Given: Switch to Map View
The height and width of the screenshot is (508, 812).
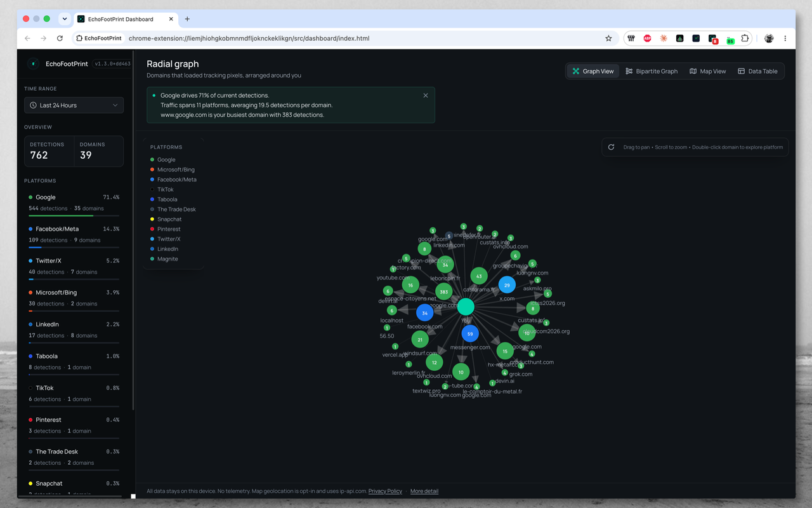Looking at the screenshot, I should [707, 71].
